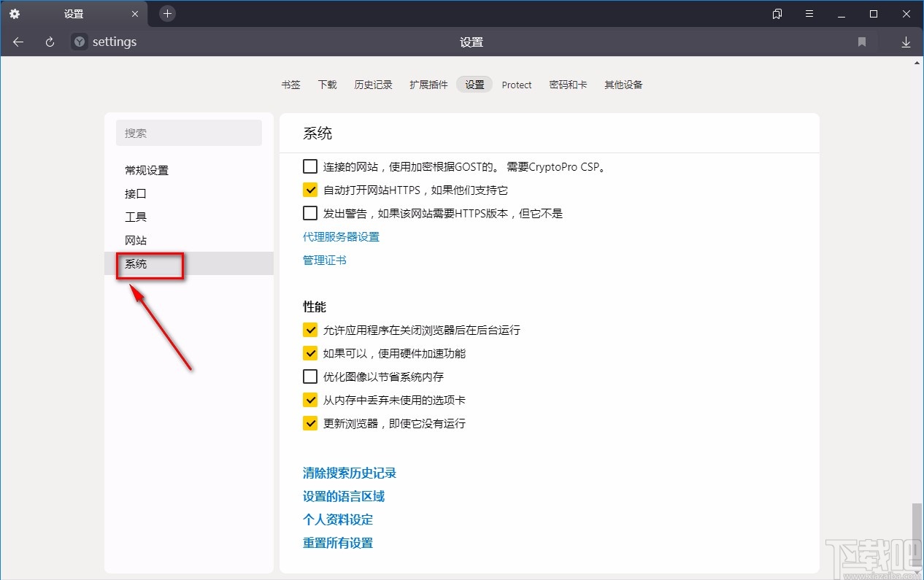
Task: Uncheck 从内存中丢弃未使用的选项卡
Action: pyautogui.click(x=309, y=400)
